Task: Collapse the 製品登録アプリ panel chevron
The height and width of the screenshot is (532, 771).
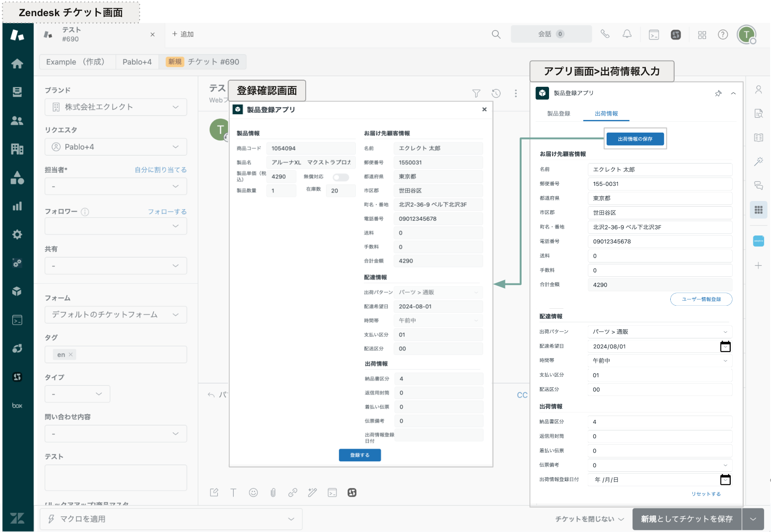Action: [733, 93]
